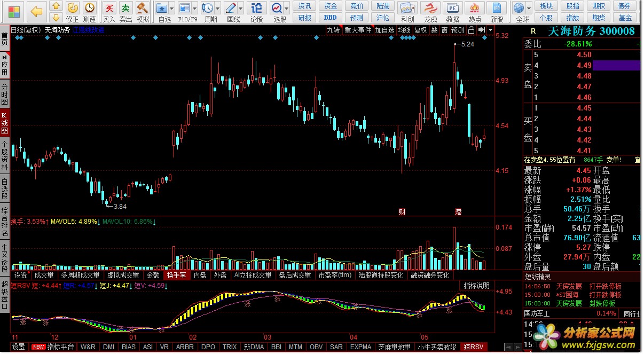Open the 个股资料 side tab

point(5,155)
